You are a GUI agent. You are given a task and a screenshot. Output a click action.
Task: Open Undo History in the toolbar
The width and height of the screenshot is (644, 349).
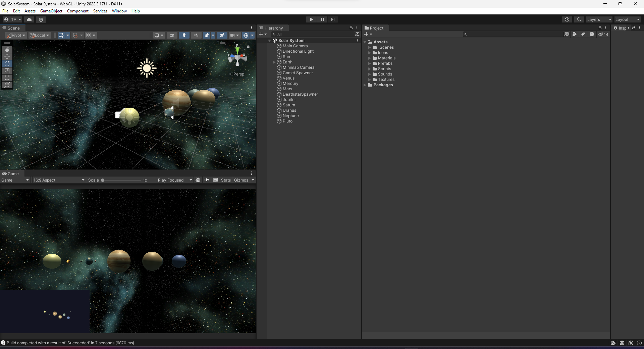coord(567,19)
